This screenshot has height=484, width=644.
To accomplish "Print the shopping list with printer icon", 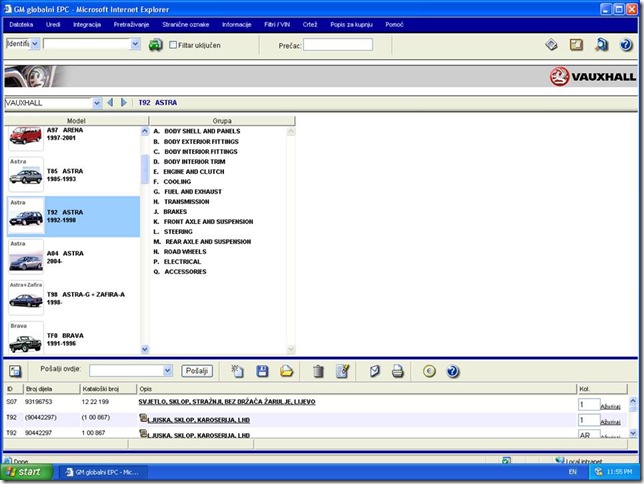I will coord(398,371).
